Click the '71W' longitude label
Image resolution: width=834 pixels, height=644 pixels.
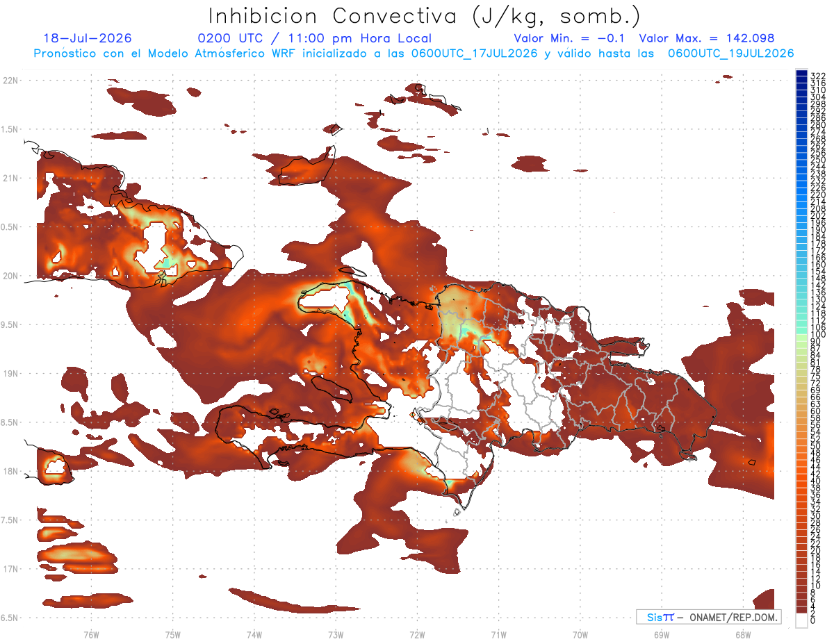[x=499, y=634]
